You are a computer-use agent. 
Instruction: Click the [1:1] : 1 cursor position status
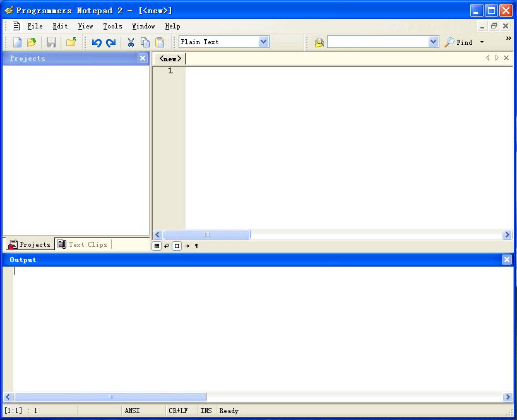21,411
